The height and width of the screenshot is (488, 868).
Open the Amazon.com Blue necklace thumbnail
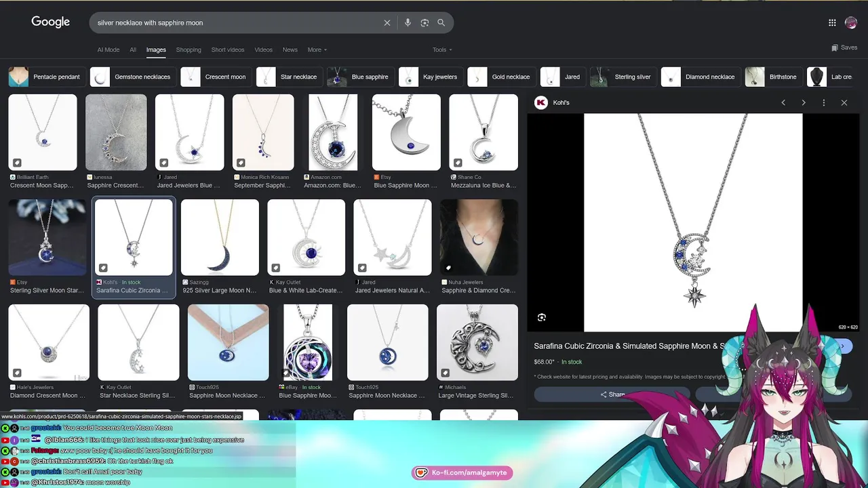(333, 132)
